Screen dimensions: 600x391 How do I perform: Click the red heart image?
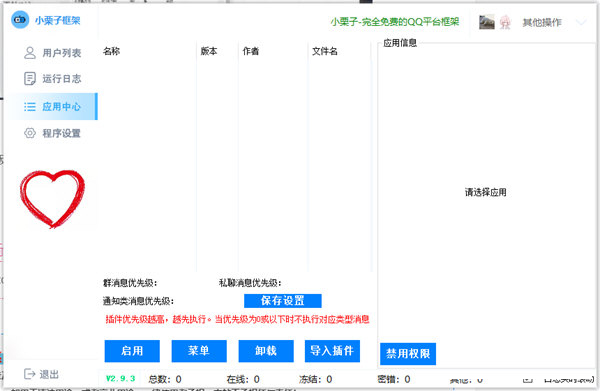tap(52, 199)
